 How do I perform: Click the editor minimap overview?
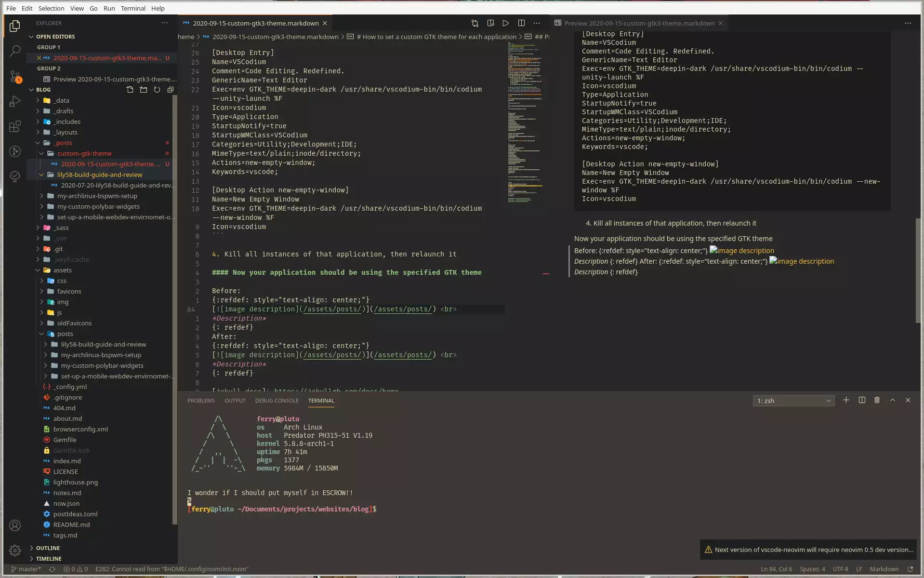click(525, 122)
